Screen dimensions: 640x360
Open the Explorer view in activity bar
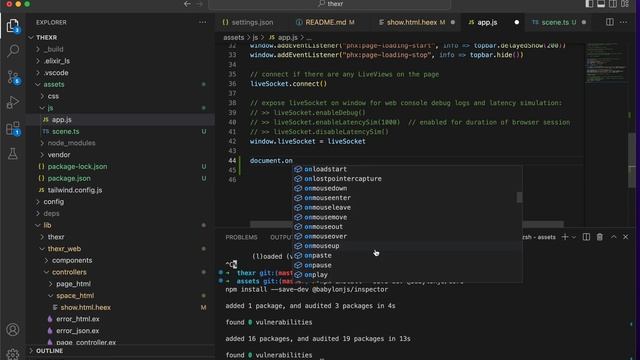coord(13,26)
